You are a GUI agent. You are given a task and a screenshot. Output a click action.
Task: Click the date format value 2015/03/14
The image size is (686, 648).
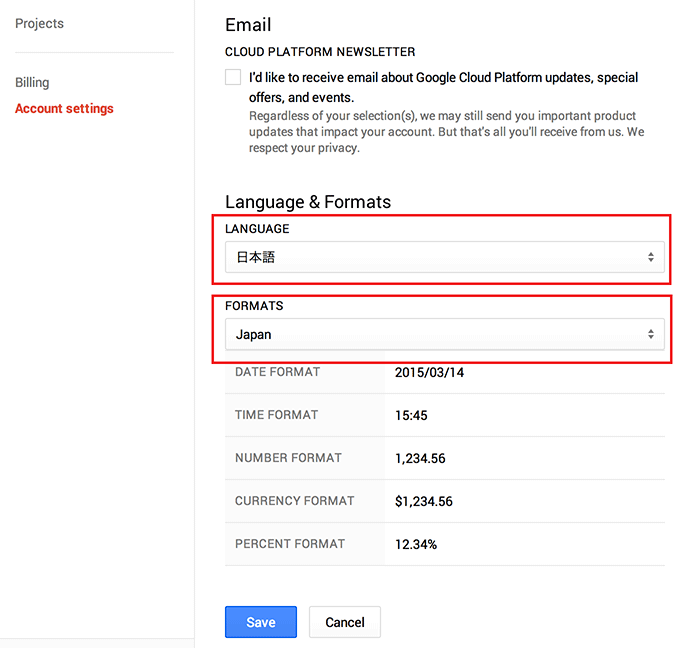429,372
